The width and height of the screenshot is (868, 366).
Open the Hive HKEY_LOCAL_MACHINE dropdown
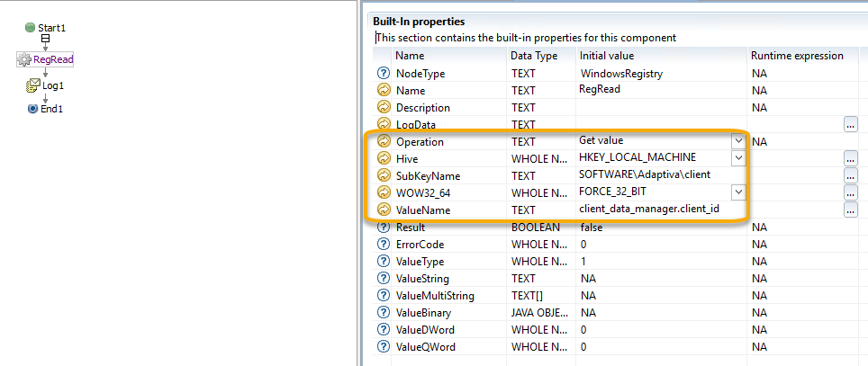pos(738,158)
